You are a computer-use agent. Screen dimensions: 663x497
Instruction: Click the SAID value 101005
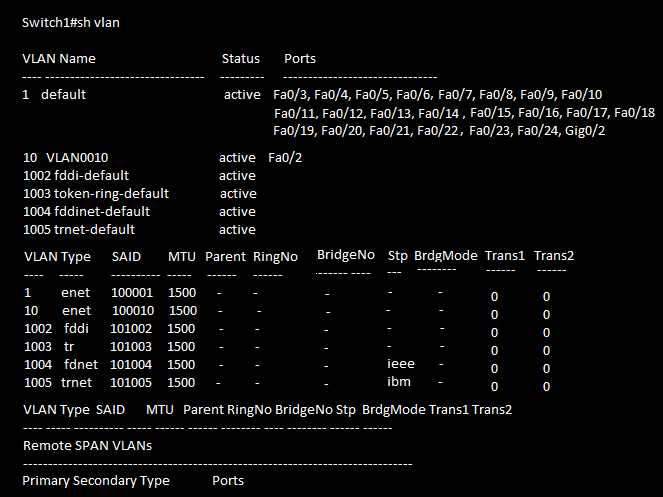point(132,383)
